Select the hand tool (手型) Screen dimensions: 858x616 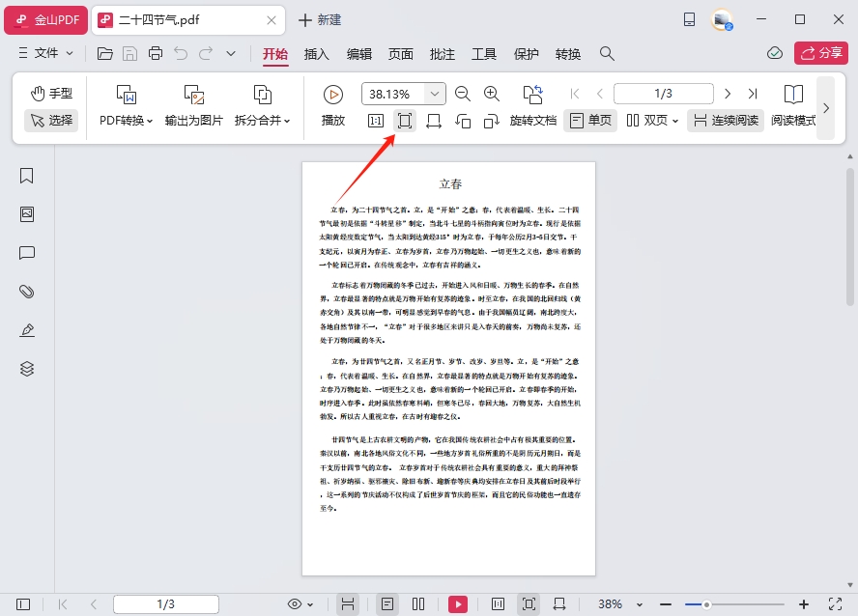tap(51, 94)
